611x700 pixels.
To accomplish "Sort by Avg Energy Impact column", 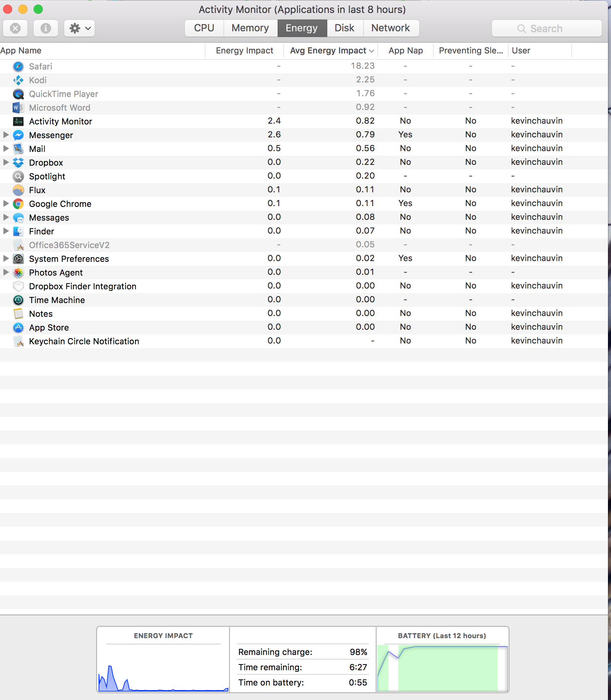I will pyautogui.click(x=331, y=51).
